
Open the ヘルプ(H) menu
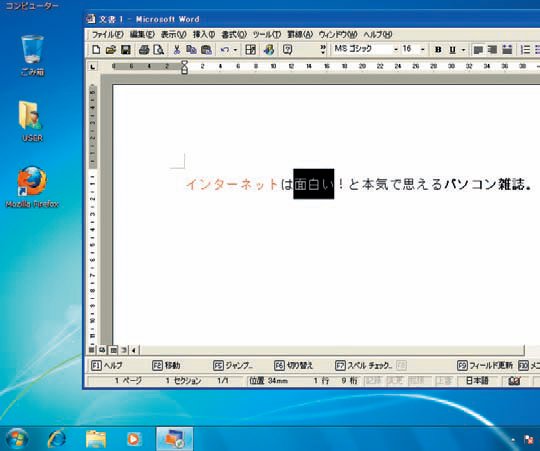click(378, 34)
